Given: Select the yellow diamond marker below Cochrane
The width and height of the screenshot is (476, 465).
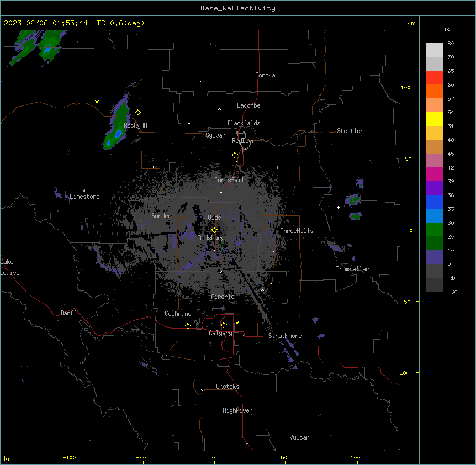Looking at the screenshot, I should coord(188,326).
